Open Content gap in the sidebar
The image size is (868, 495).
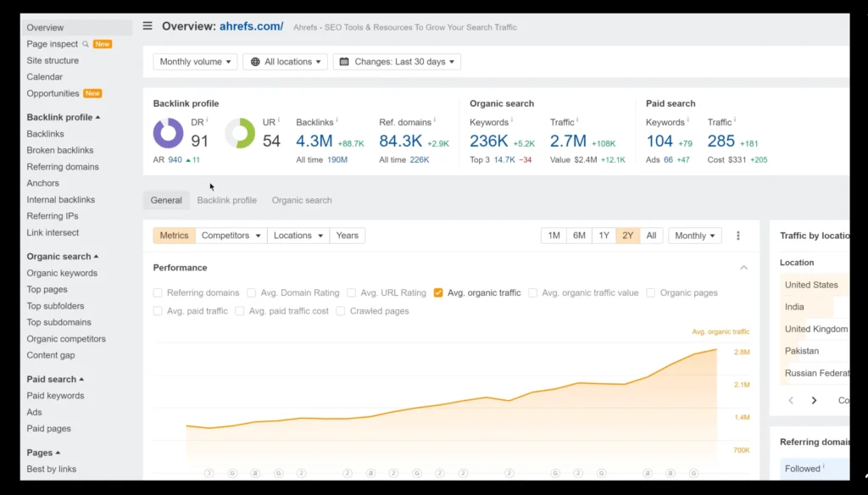50,355
